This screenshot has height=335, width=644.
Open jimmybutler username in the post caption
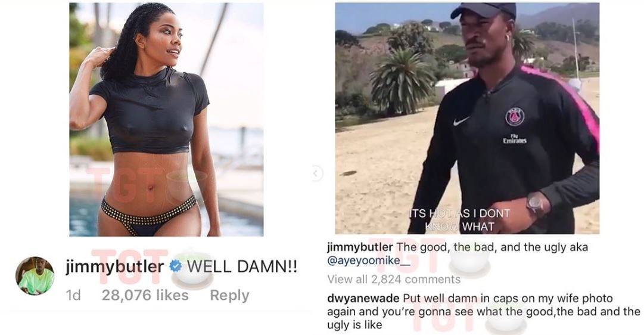[360, 247]
